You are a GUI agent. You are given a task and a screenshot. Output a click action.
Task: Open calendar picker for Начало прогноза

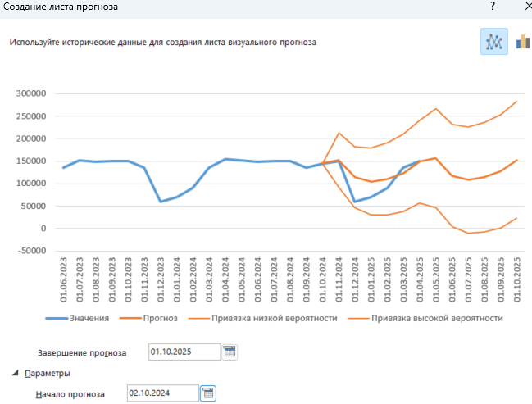[208, 393]
